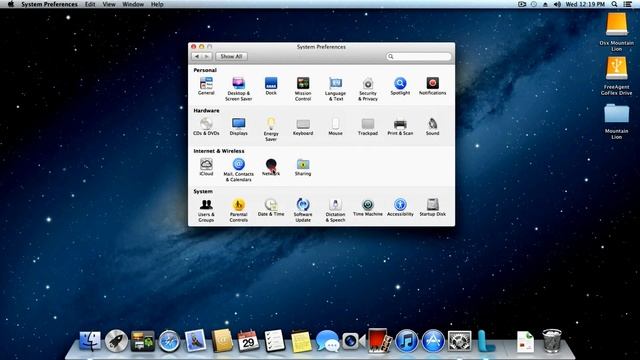Viewport: 640px width, 360px height.
Task: Open Parental Controls preferences
Action: (238, 210)
